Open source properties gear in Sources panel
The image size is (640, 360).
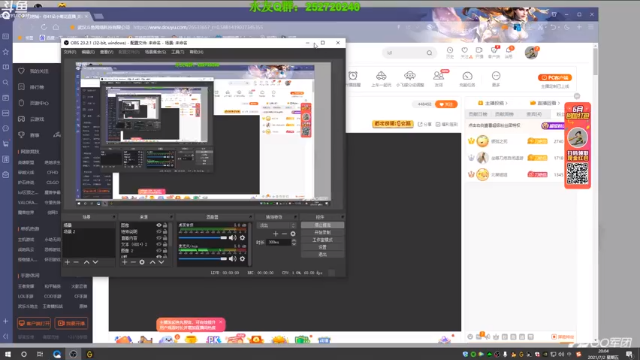click(142, 262)
